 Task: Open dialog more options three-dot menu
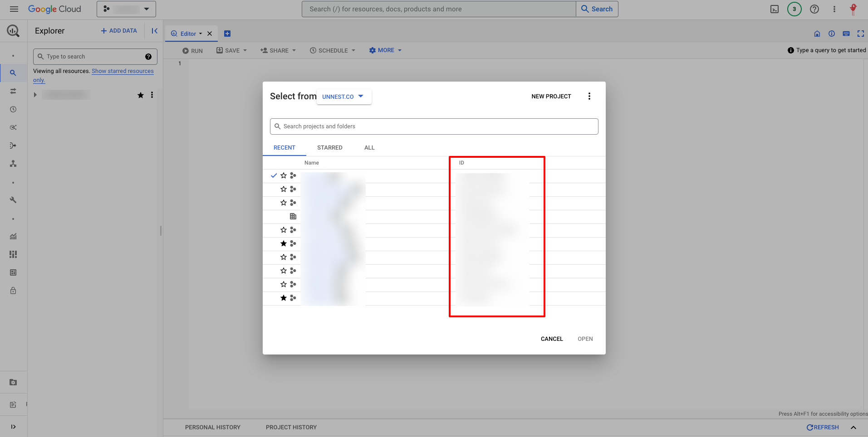click(589, 96)
